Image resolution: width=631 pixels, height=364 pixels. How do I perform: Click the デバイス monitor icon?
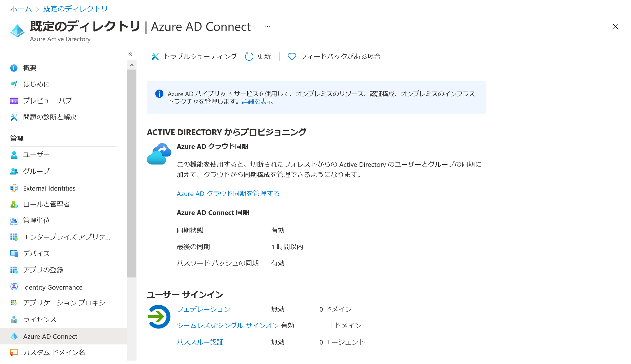(x=14, y=254)
